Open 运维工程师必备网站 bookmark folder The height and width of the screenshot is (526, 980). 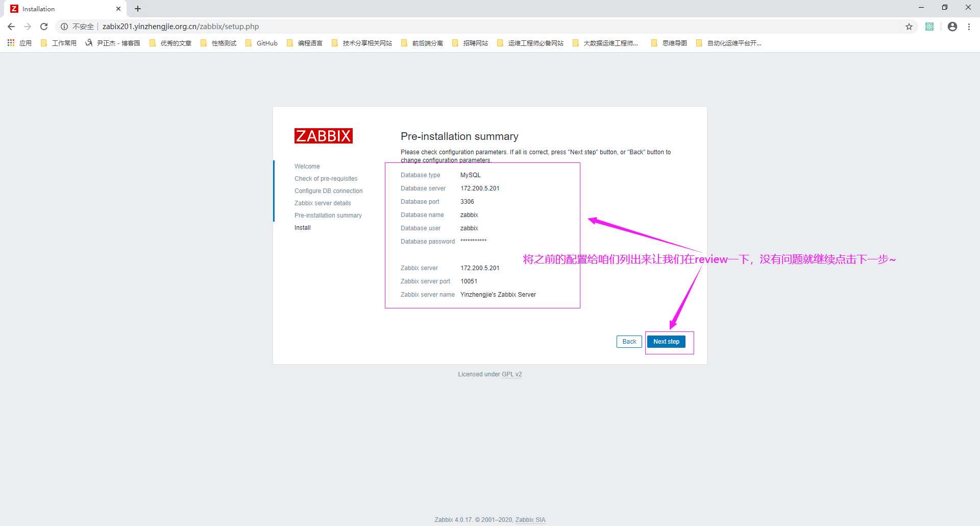(530, 43)
